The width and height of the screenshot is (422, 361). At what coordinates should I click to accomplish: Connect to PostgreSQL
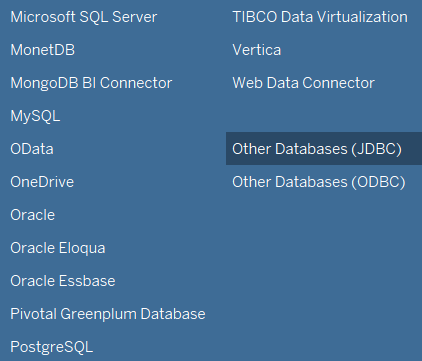(52, 347)
